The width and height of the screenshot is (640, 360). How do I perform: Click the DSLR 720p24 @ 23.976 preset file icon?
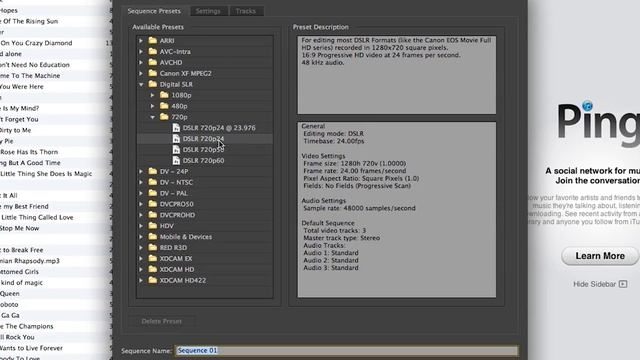[x=176, y=128]
